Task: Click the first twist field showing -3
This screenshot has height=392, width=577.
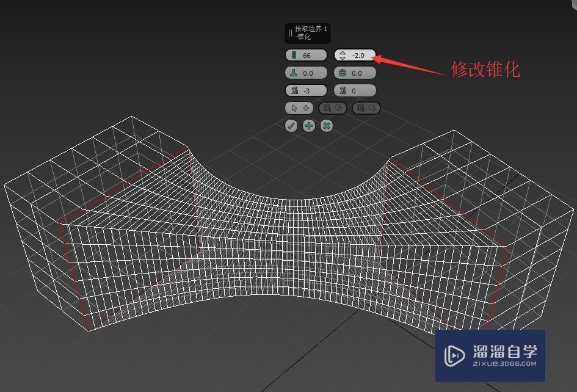Action: [x=306, y=90]
